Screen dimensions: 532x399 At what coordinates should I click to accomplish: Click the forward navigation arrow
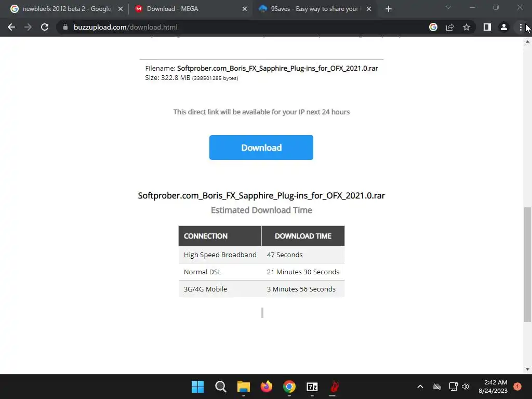coord(28,27)
